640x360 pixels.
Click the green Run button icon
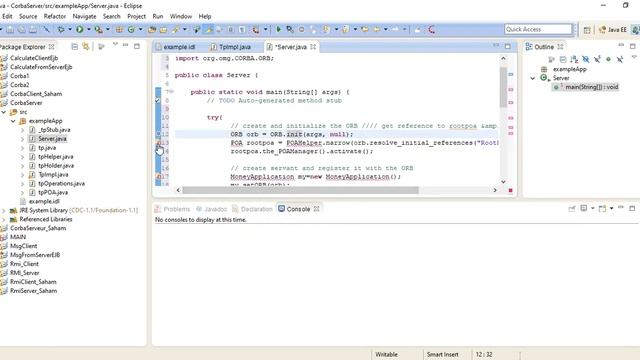coord(80,29)
